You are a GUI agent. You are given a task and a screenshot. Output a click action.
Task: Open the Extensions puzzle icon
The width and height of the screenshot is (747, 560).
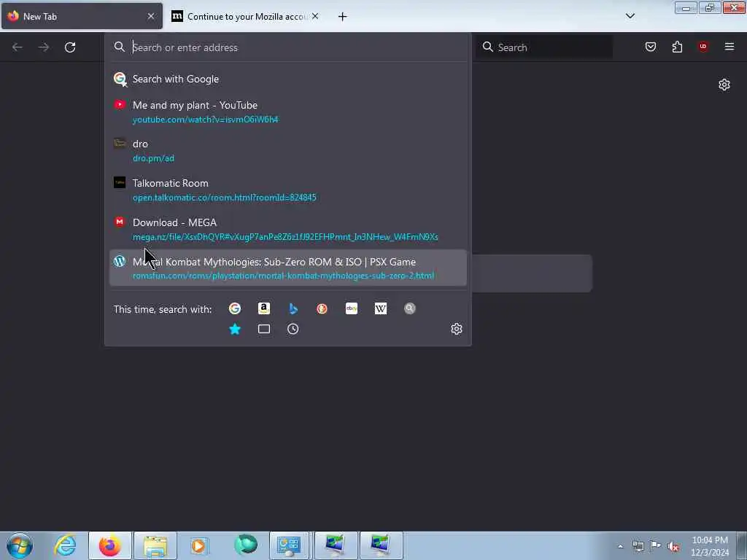tap(677, 47)
